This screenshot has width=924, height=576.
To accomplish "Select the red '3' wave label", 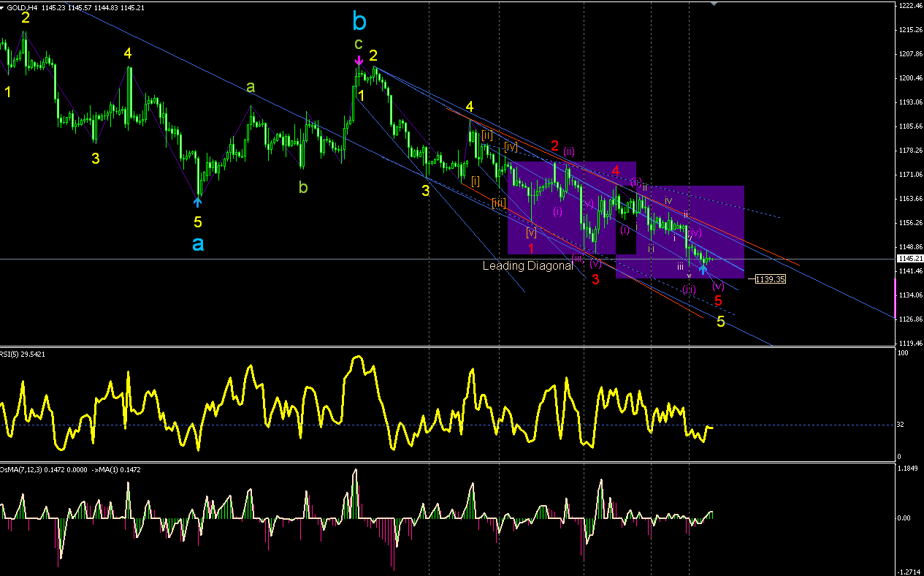I will coord(595,279).
